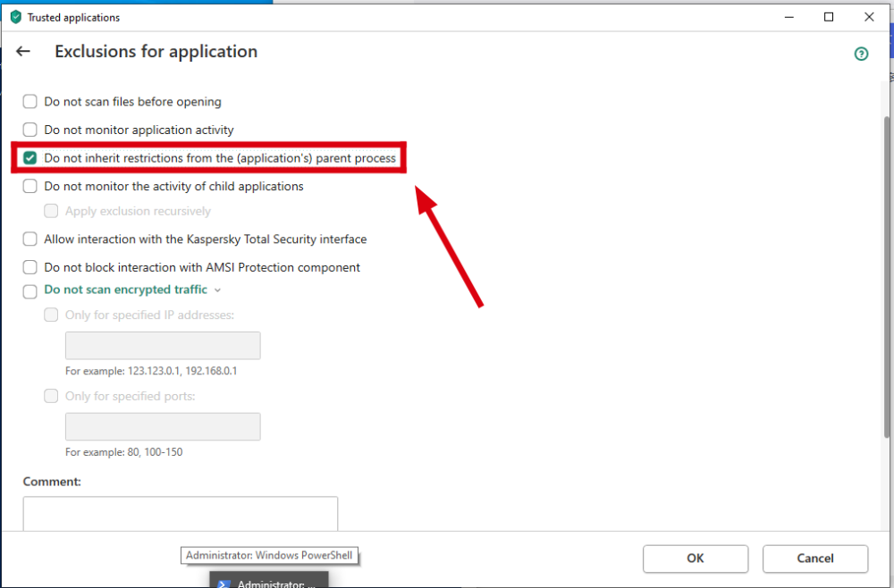Allow interaction with Kaspersky Total Security interface

tap(30, 239)
